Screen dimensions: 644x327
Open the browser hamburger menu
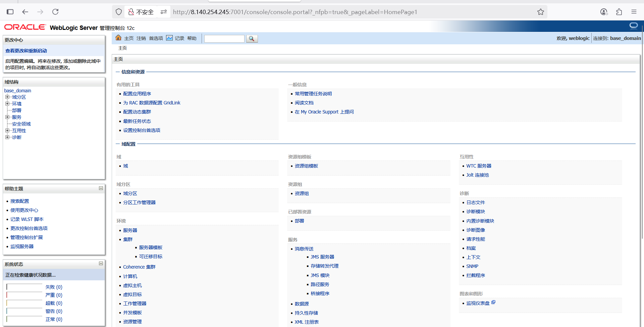pos(634,12)
